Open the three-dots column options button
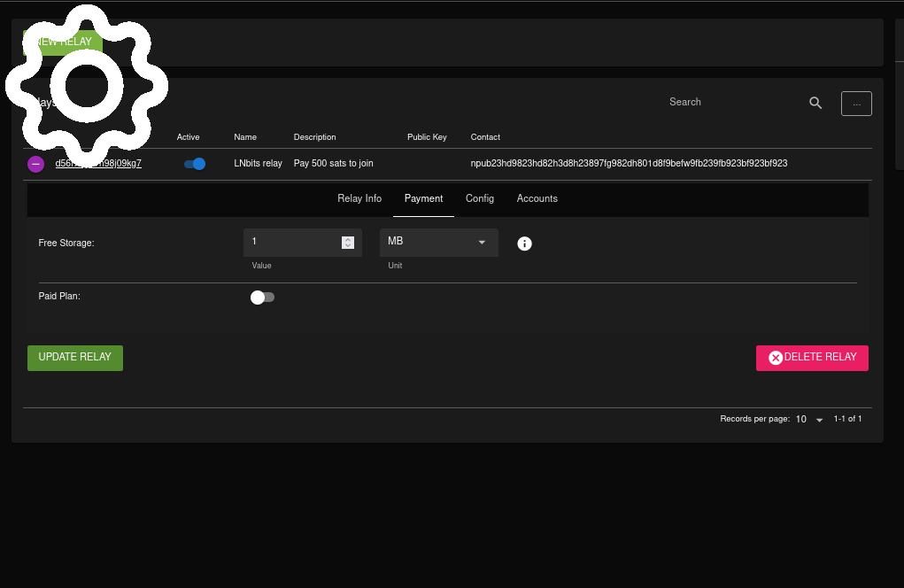904x588 pixels. (856, 104)
